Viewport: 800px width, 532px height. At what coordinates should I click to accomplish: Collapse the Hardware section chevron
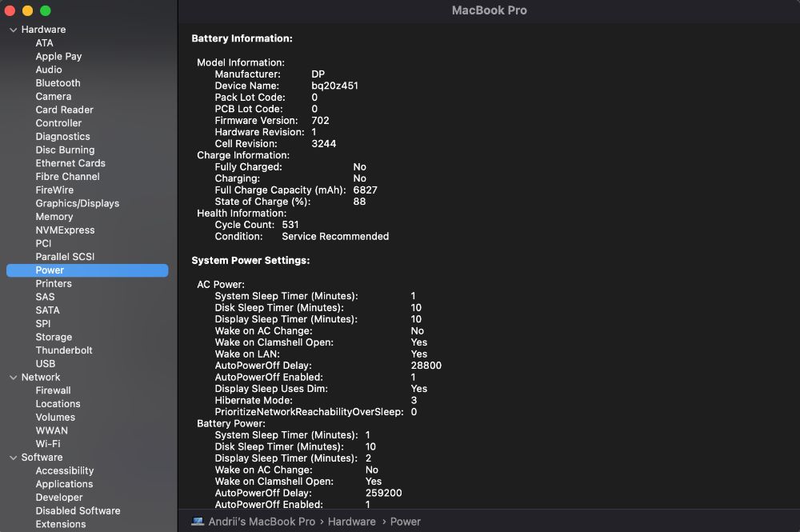point(14,30)
